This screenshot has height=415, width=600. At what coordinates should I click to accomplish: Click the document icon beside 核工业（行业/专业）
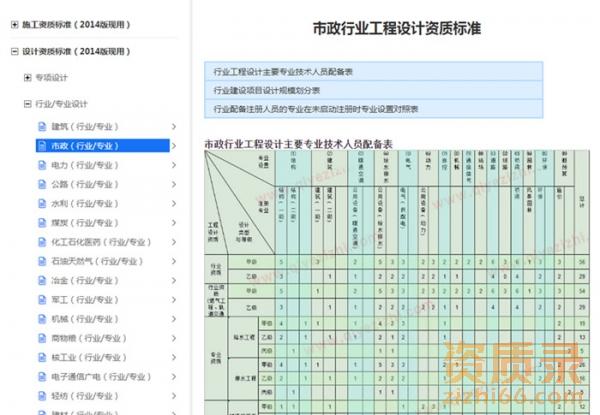pyautogui.click(x=43, y=358)
